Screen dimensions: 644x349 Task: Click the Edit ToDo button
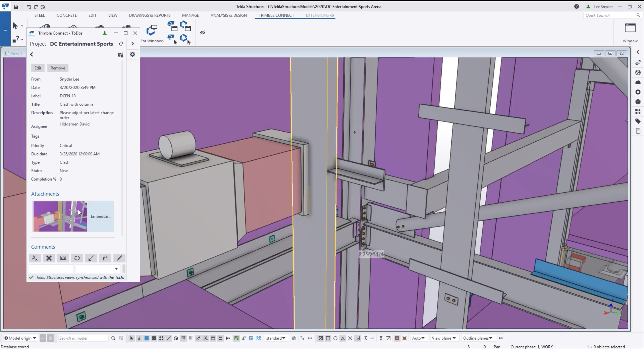pyautogui.click(x=38, y=68)
